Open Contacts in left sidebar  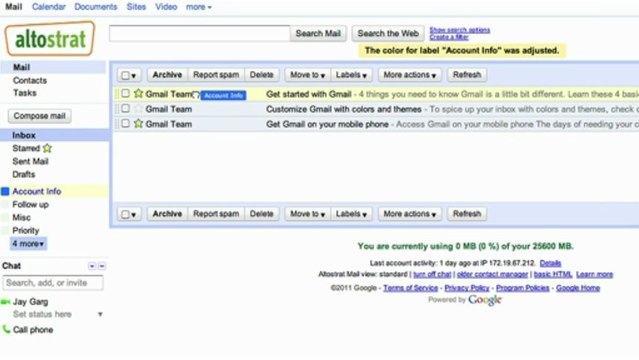tap(30, 80)
